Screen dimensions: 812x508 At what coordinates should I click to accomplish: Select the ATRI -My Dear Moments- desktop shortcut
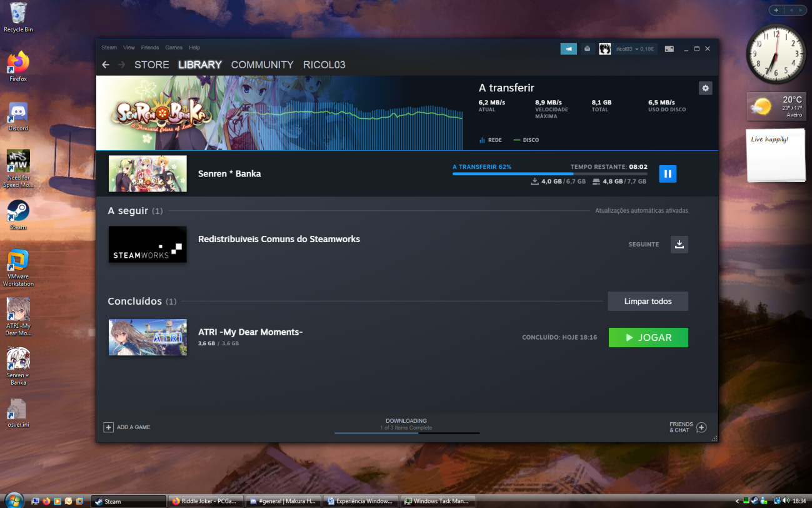[18, 317]
